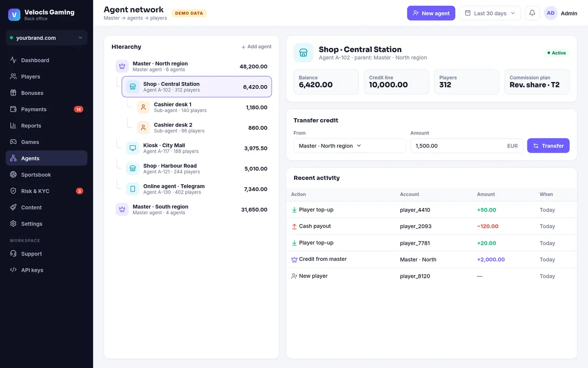588x368 pixels.
Task: Click the Shop · Harbour Road store icon
Action: pyautogui.click(x=133, y=168)
